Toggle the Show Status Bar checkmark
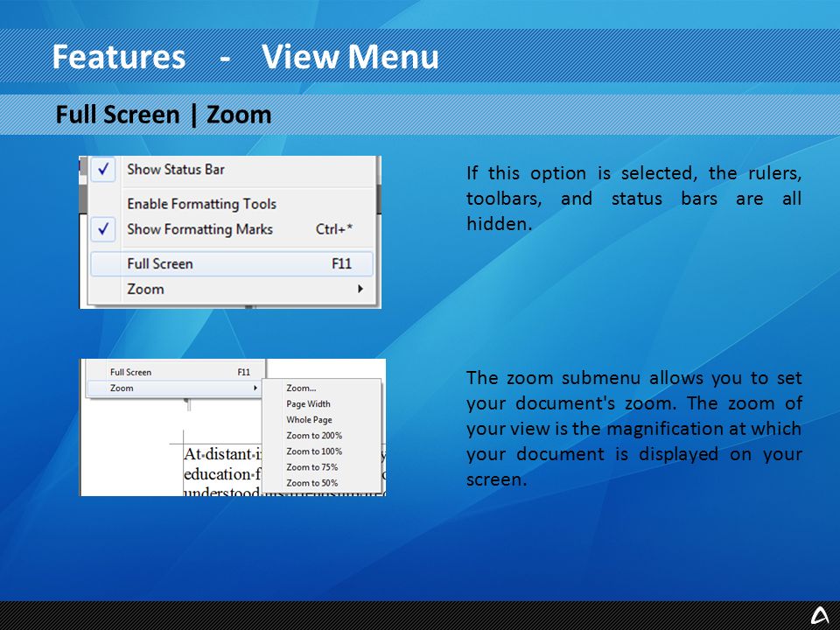840x630 pixels. click(x=103, y=169)
